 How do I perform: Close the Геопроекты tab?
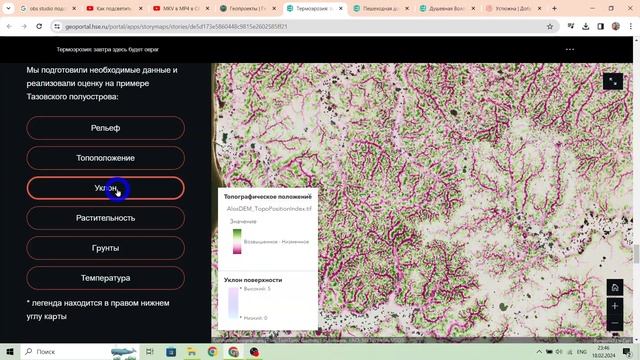[274, 8]
